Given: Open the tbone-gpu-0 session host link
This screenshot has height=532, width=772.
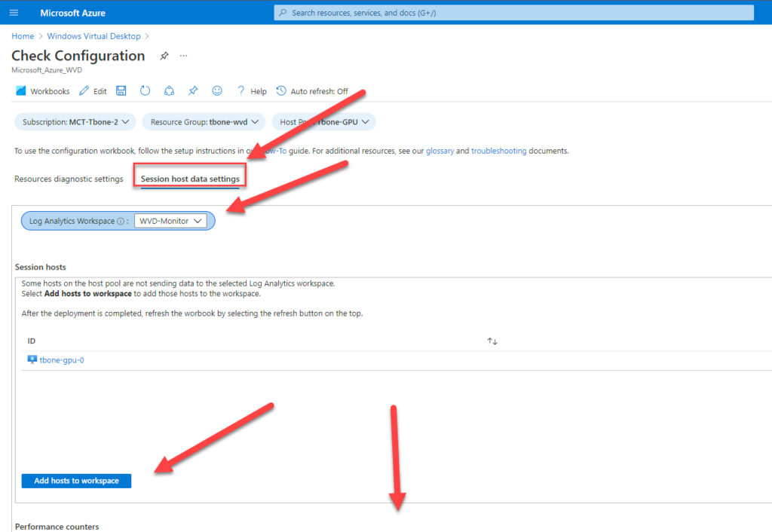Looking at the screenshot, I should coord(62,360).
